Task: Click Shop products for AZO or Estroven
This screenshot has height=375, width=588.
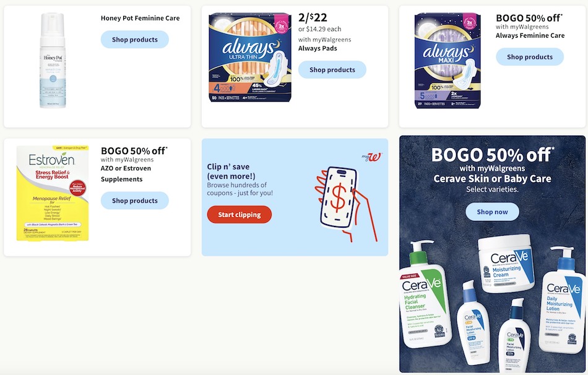Action: [135, 200]
